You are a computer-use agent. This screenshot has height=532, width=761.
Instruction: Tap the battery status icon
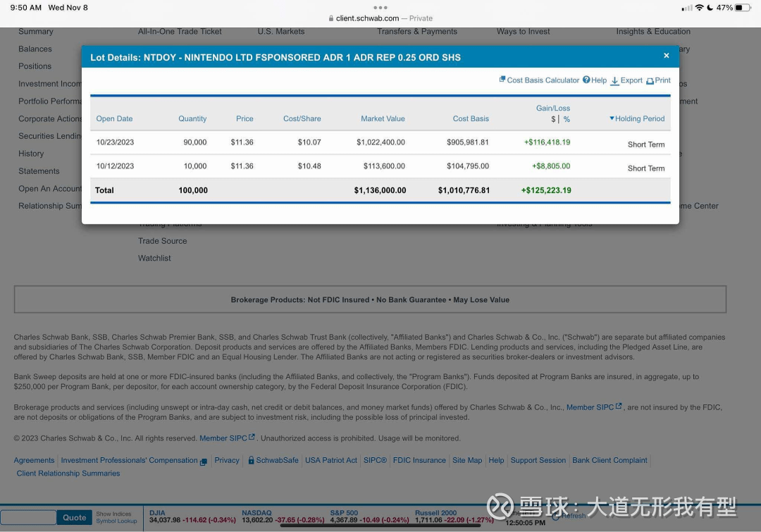click(743, 8)
